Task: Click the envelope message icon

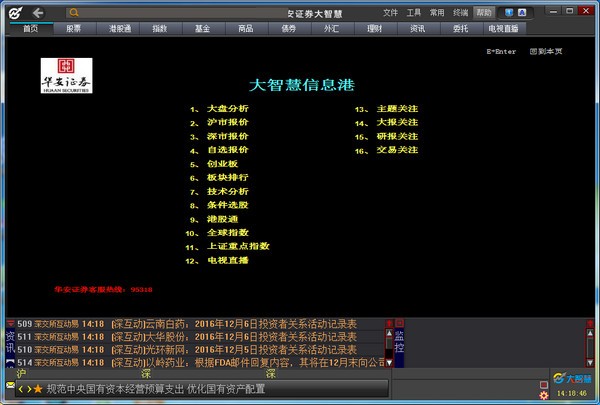Action: 10,385
